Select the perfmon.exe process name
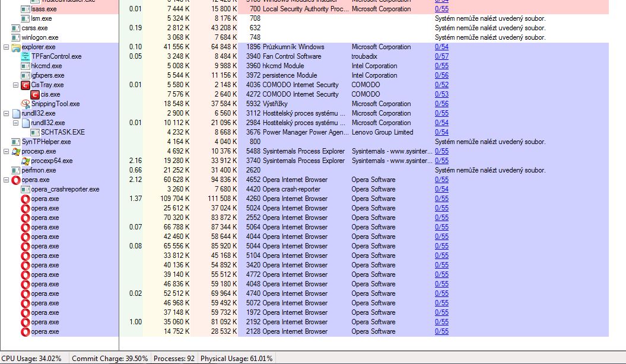626x364 pixels. pyautogui.click(x=39, y=170)
